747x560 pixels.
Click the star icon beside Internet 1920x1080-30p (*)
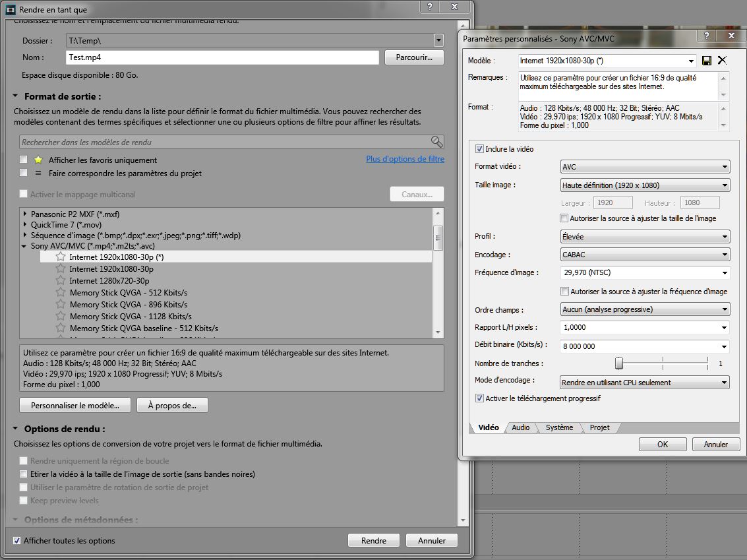coord(61,257)
